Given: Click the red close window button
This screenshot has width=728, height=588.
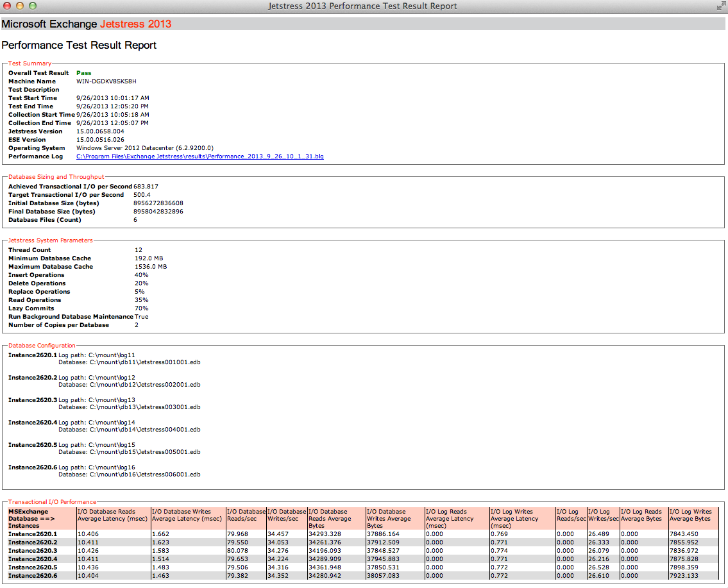Looking at the screenshot, I should tap(8, 6).
